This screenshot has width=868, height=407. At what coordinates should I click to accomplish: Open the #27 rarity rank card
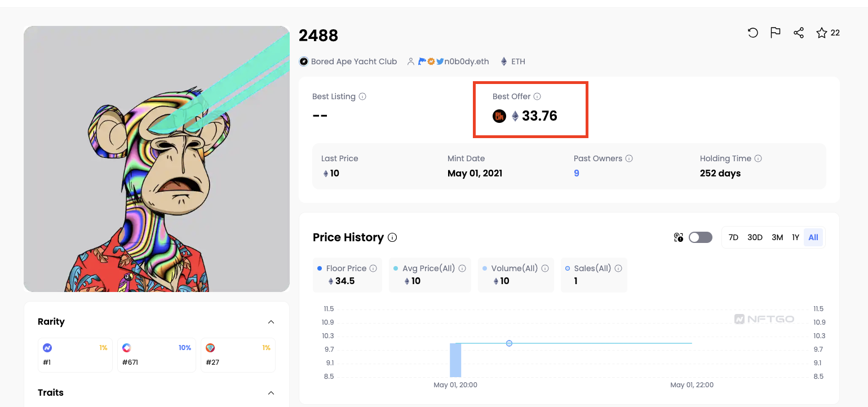[238, 355]
